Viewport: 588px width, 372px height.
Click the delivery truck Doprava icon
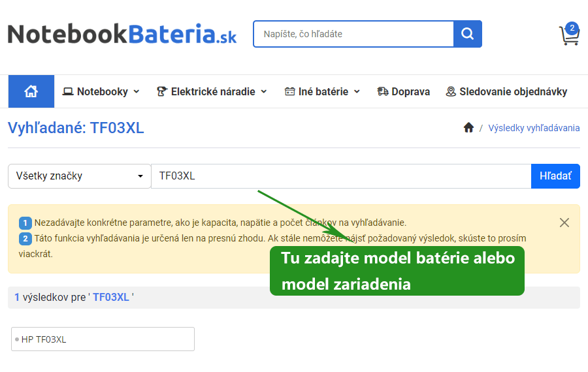point(383,91)
